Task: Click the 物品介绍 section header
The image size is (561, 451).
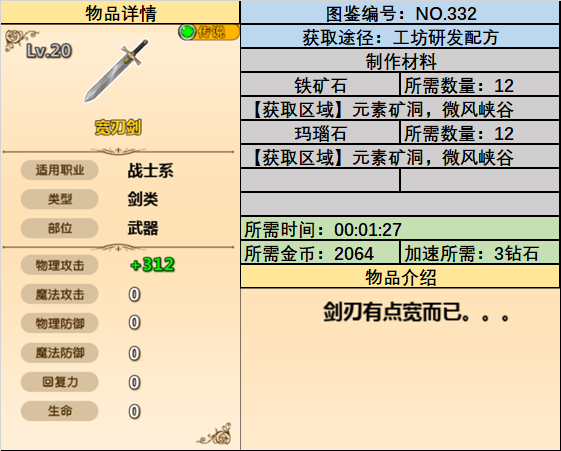Action: tap(400, 276)
